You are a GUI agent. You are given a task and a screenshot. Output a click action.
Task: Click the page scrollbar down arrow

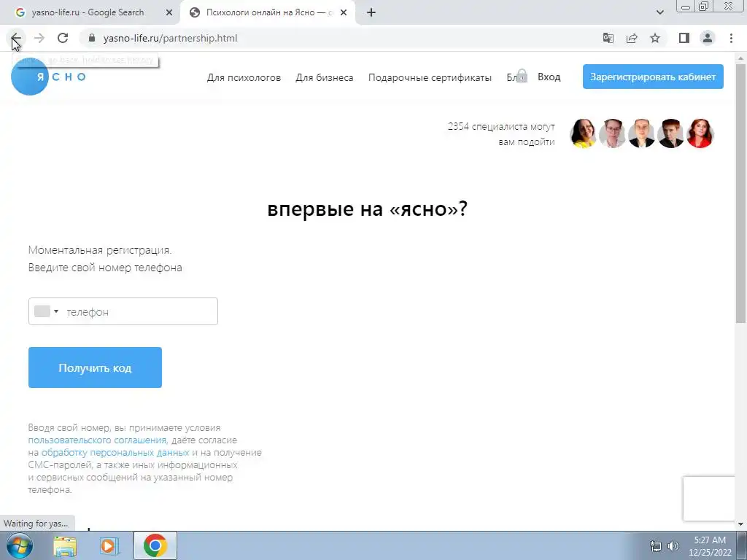click(740, 524)
